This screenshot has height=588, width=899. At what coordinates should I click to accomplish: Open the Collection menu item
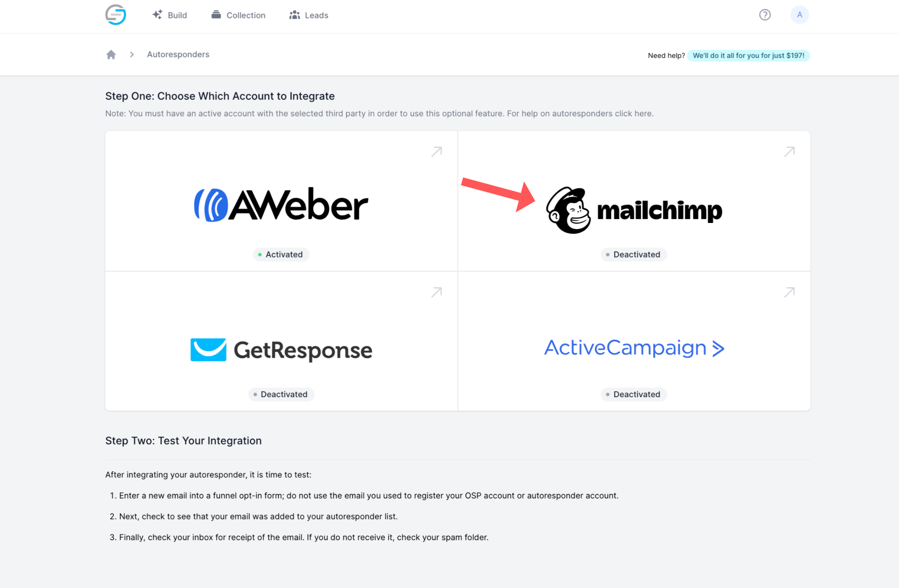[x=238, y=15]
